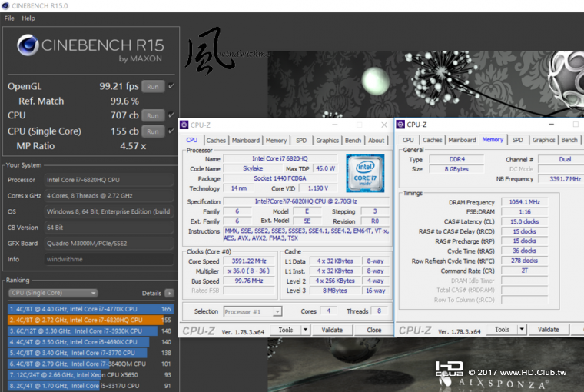The image size is (584, 392).
Task: Click the Intel Core i7 logo
Action: click(x=364, y=172)
